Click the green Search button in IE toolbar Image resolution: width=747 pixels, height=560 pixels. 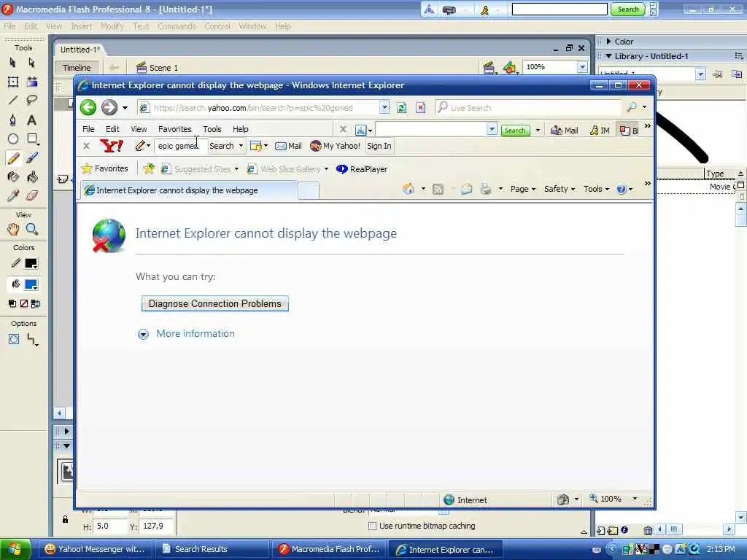pos(514,130)
